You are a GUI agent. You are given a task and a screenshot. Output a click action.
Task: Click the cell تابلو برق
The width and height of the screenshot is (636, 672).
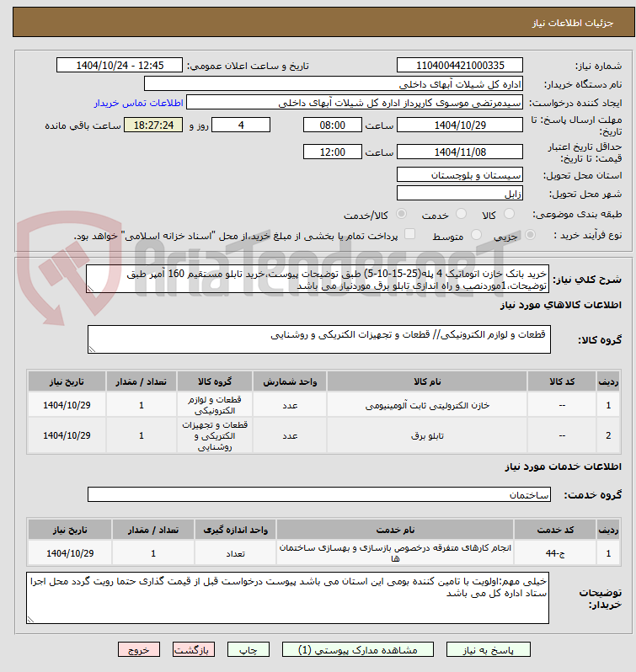[x=427, y=436]
